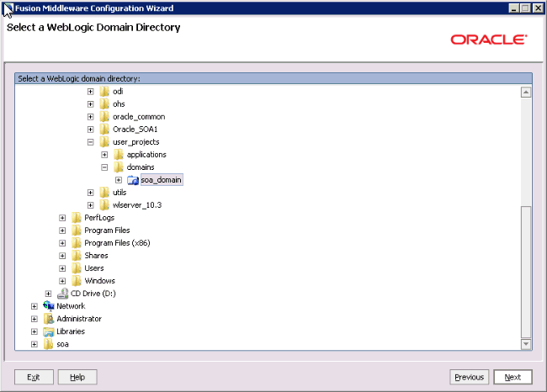Proceed with the Next button

[x=512, y=377]
